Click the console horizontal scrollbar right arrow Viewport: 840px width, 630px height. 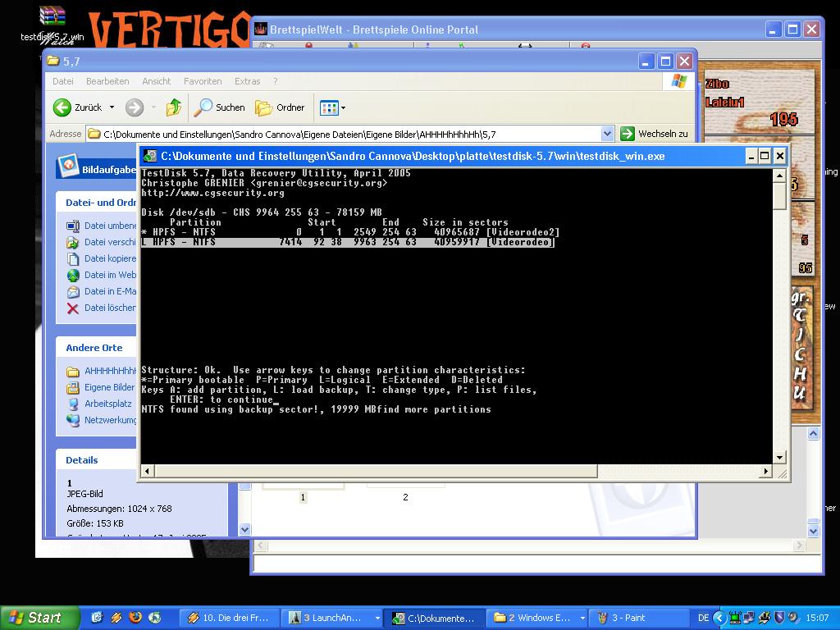(x=767, y=472)
